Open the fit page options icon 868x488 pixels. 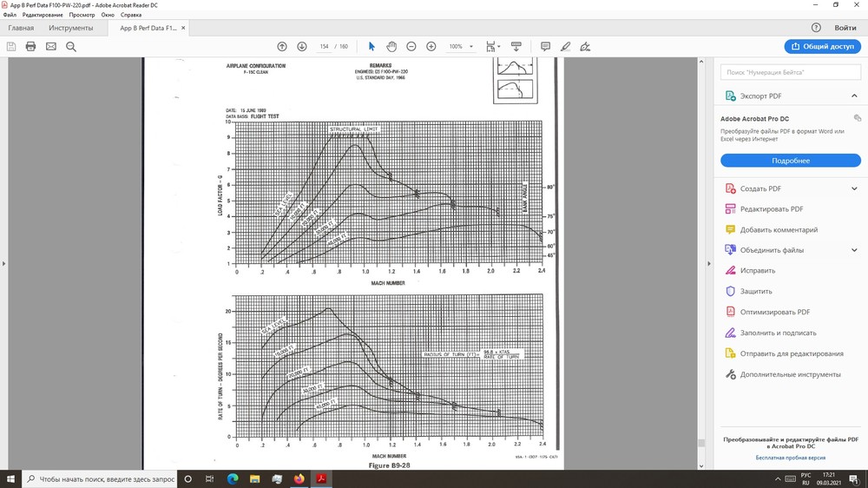492,47
